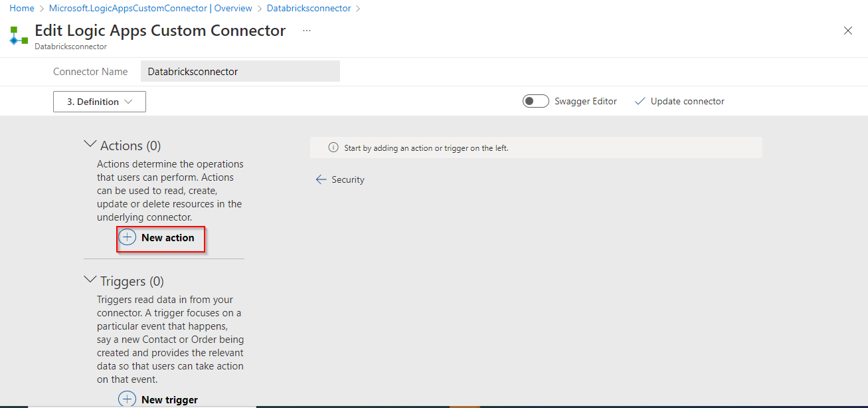Collapse the Triggers (0) section
Image resolution: width=868 pixels, height=408 pixels.
tap(90, 280)
